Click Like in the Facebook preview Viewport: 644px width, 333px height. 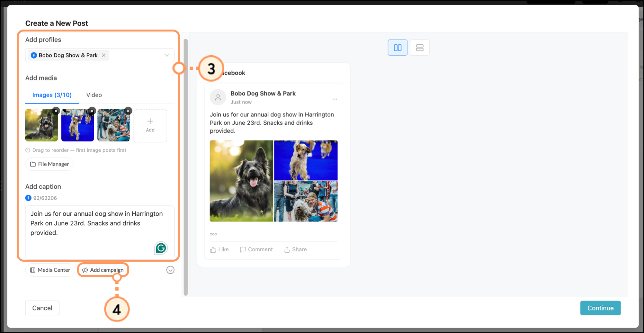[219, 249]
